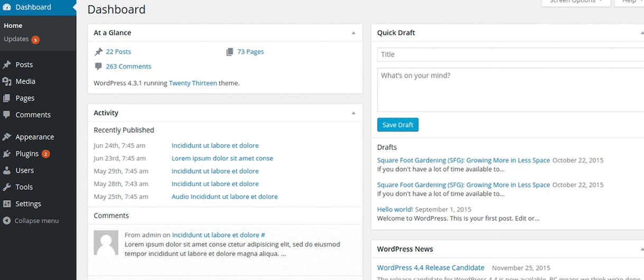
Task: Click the Settings sliders icon in sidebar
Action: (7, 204)
